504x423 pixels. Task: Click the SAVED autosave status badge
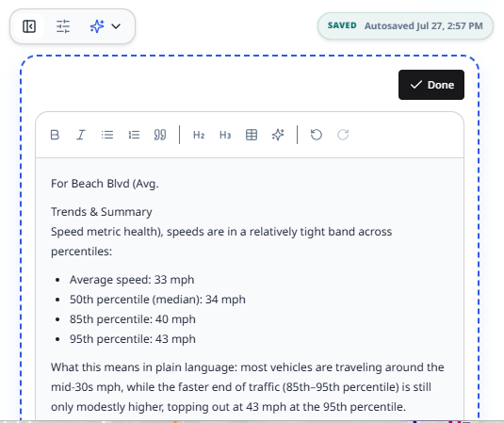click(x=405, y=26)
